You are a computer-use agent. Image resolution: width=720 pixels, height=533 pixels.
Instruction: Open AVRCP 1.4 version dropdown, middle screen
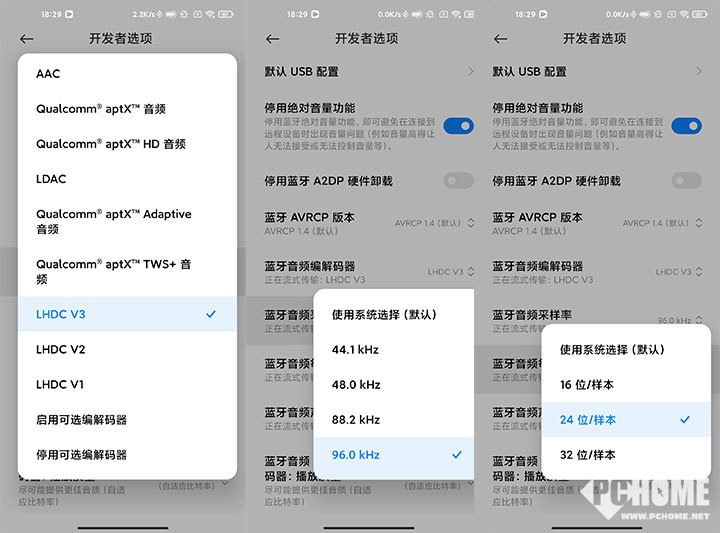(x=434, y=223)
